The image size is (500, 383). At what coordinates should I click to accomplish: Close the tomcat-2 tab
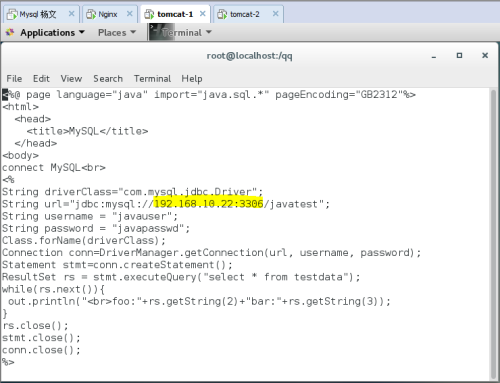point(276,14)
